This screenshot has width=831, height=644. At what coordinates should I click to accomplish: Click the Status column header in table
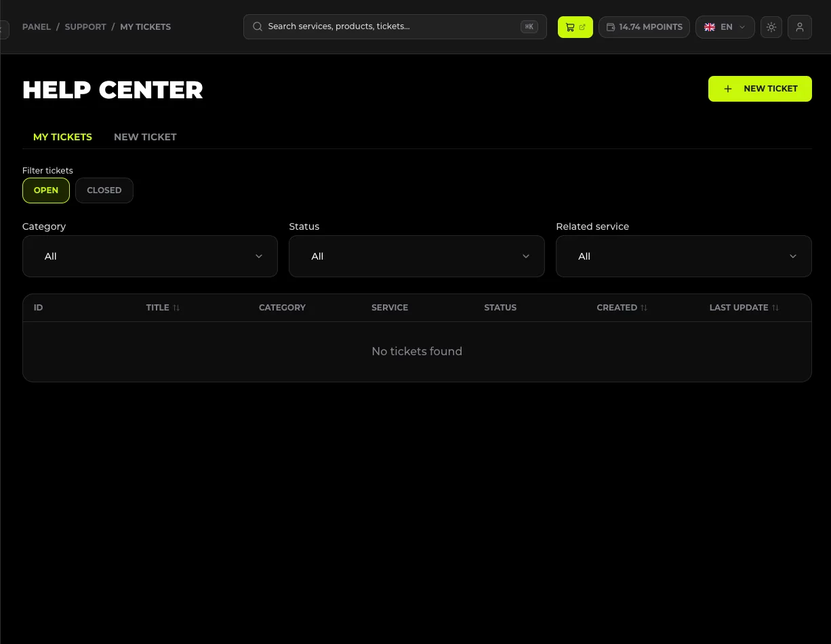point(500,308)
